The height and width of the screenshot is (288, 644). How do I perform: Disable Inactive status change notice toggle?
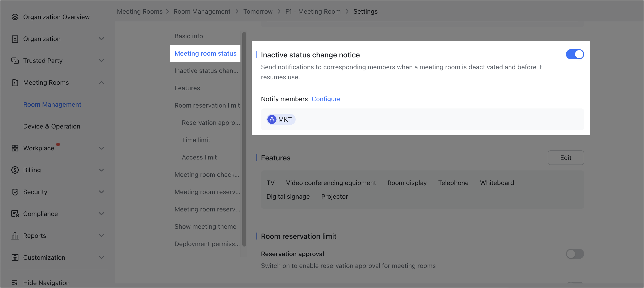tap(575, 54)
